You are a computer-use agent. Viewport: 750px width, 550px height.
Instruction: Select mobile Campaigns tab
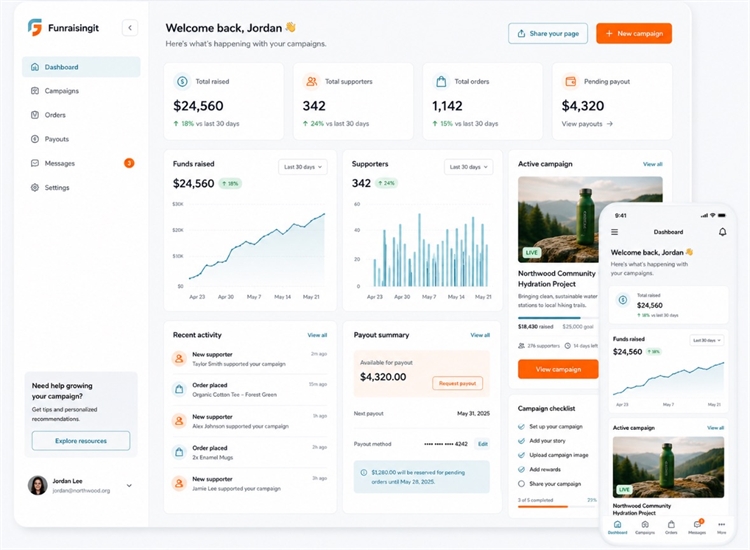click(645, 527)
